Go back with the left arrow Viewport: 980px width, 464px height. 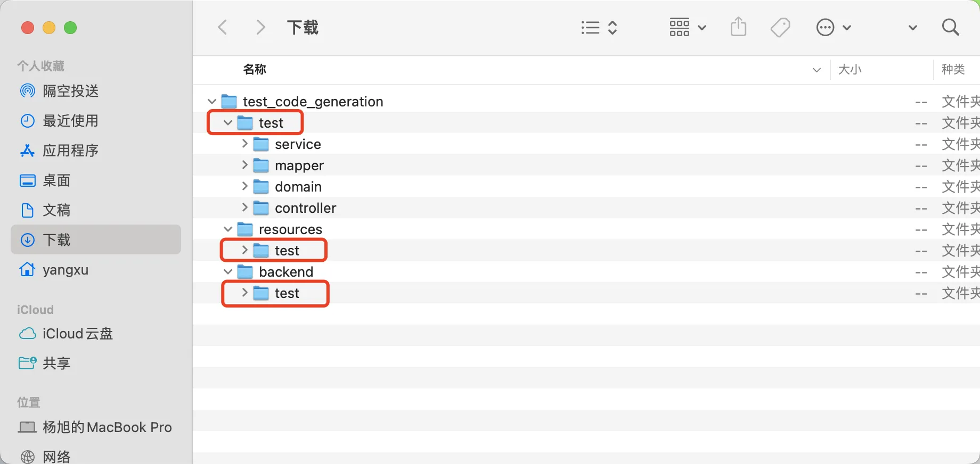223,27
